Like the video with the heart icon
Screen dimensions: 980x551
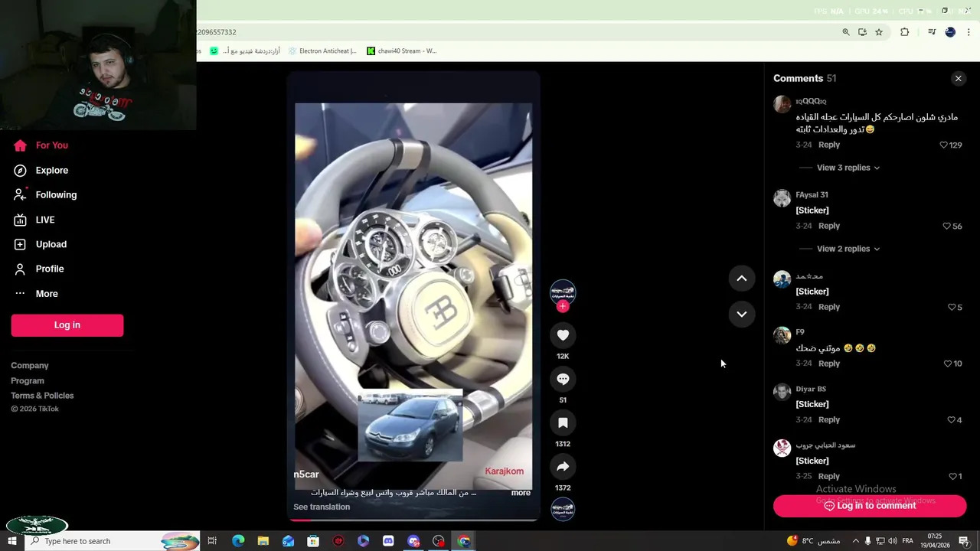[563, 335]
